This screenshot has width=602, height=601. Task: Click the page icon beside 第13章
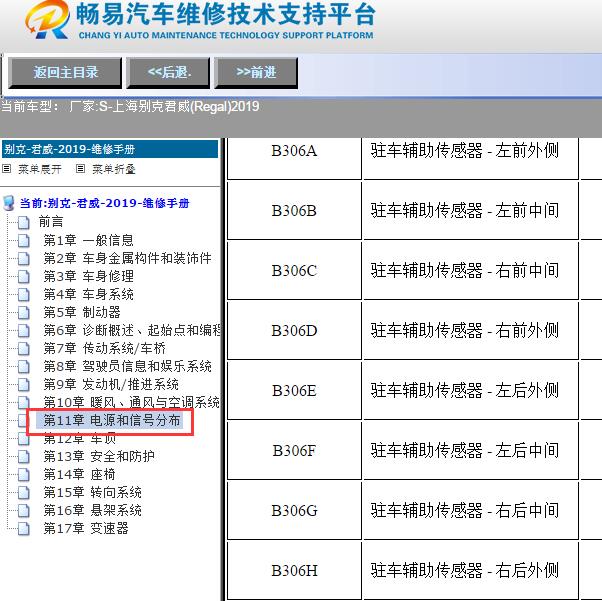(24, 457)
